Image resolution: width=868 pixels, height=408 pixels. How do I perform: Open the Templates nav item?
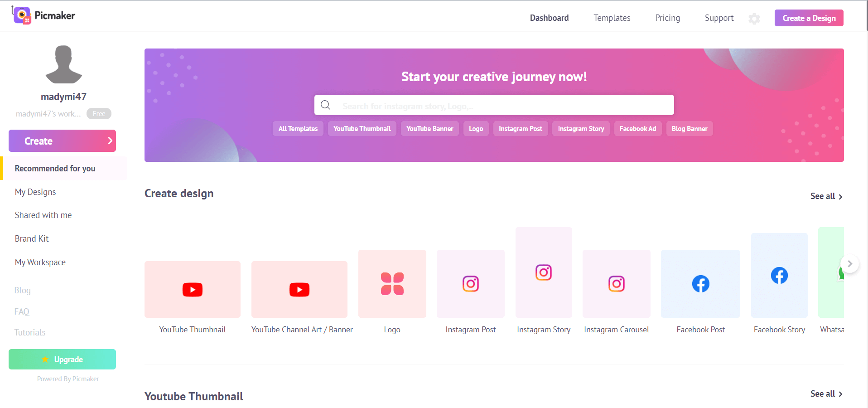point(612,18)
